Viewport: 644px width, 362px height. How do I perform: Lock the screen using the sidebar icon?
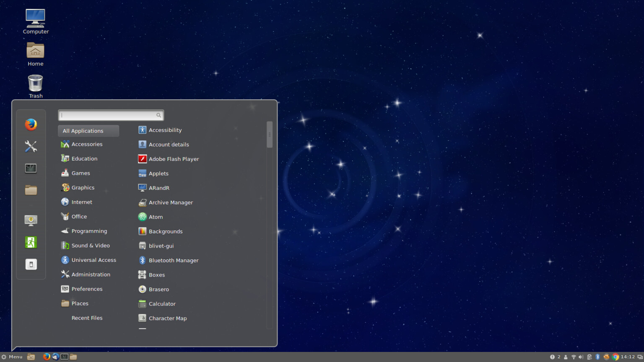tap(31, 220)
